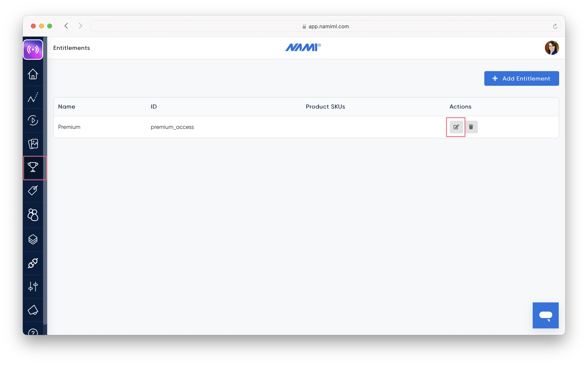
Task: Click the app.namiml.com address bar
Action: [325, 26]
